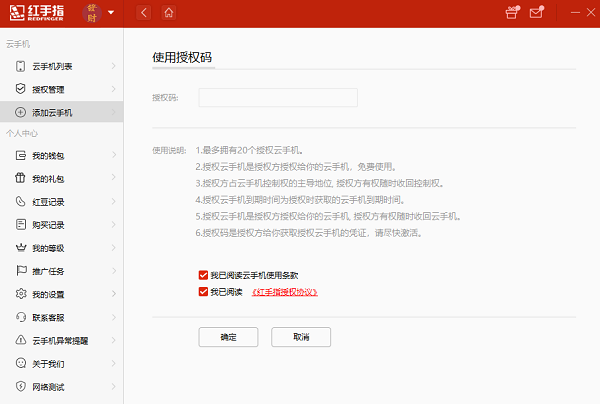Click the gift icon for 我的礼包

click(20, 178)
